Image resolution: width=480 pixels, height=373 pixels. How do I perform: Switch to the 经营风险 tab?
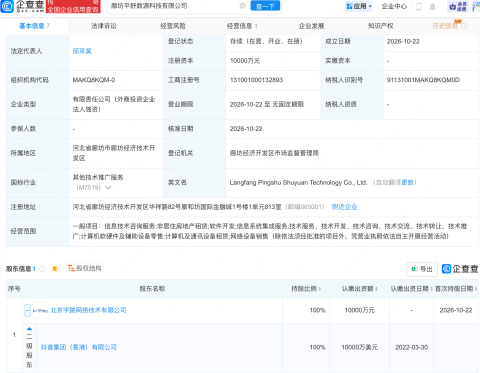click(173, 26)
